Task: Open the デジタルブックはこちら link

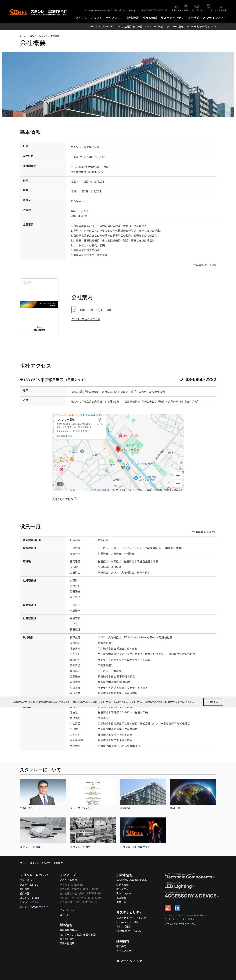Action: coord(86,319)
